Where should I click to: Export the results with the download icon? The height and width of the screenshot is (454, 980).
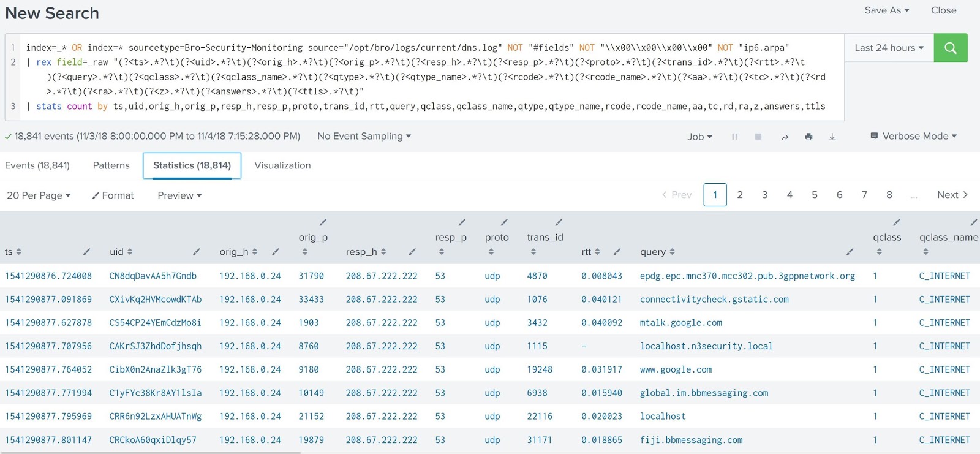point(832,137)
